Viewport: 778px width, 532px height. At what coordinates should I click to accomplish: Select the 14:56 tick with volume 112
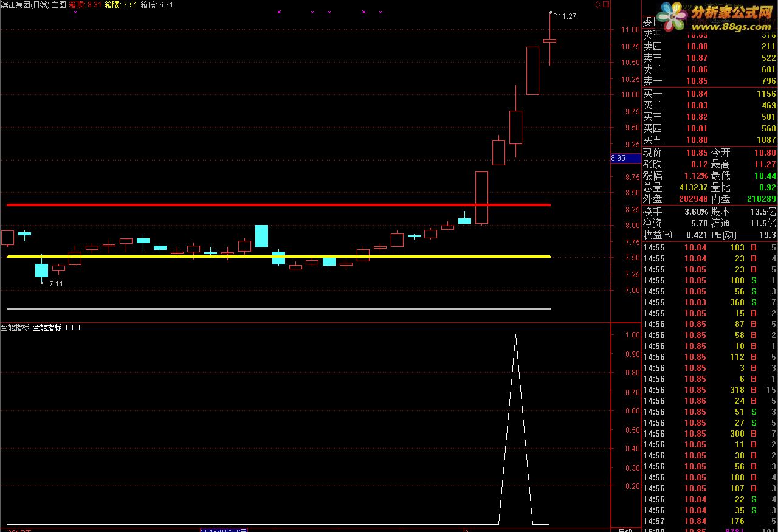coord(709,357)
